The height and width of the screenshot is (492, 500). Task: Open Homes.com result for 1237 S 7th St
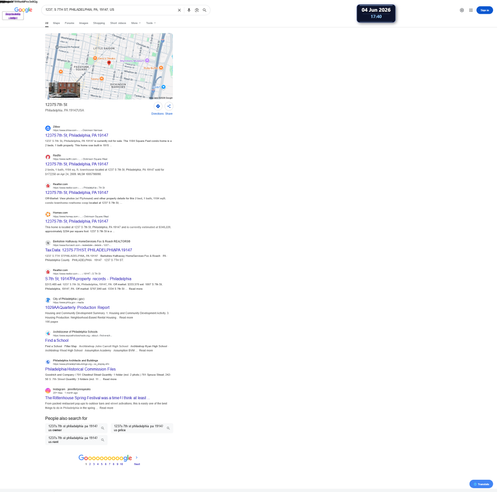point(77,222)
